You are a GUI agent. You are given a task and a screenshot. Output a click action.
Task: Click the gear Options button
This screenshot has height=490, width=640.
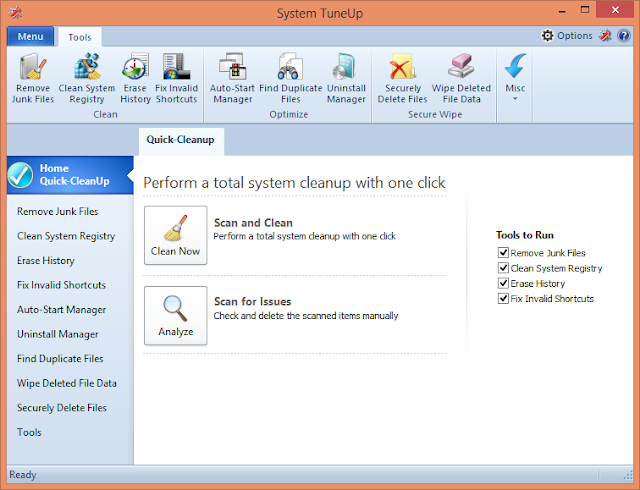coord(567,36)
